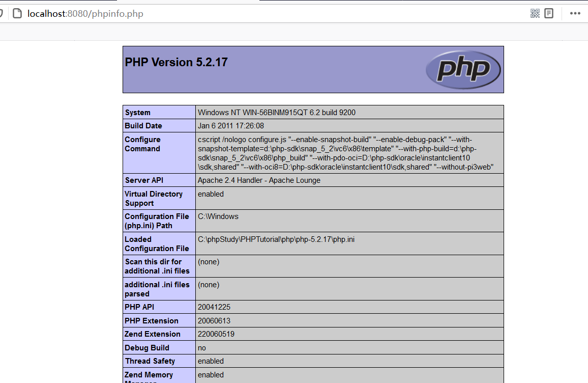588x383 pixels.
Task: Click additional .ini files parsed label
Action: 157,289
